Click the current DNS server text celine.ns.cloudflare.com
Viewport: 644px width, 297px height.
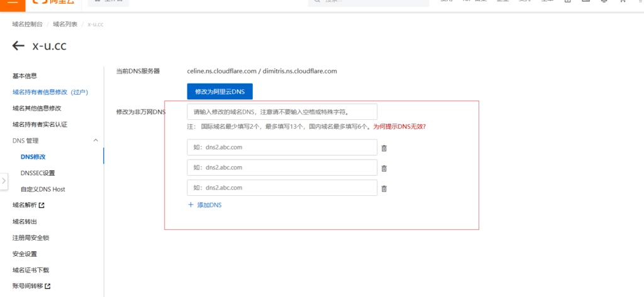coord(221,71)
